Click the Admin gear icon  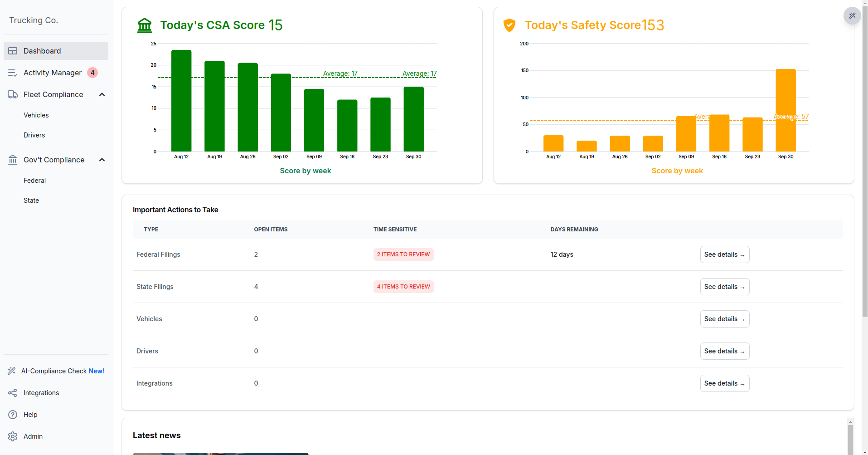13,436
